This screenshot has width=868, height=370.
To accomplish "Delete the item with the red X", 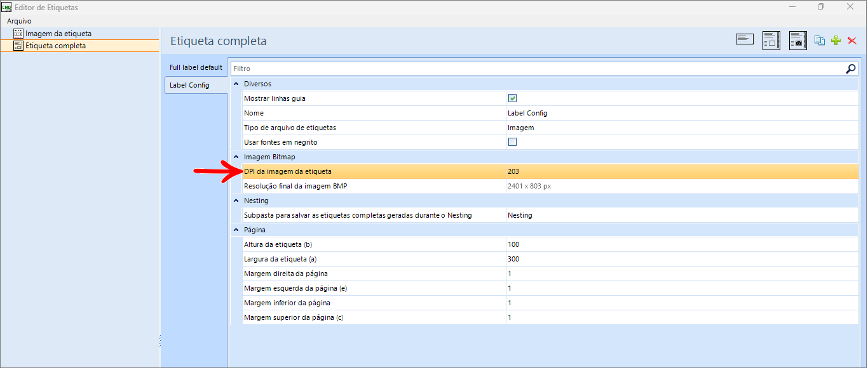I will click(x=852, y=41).
